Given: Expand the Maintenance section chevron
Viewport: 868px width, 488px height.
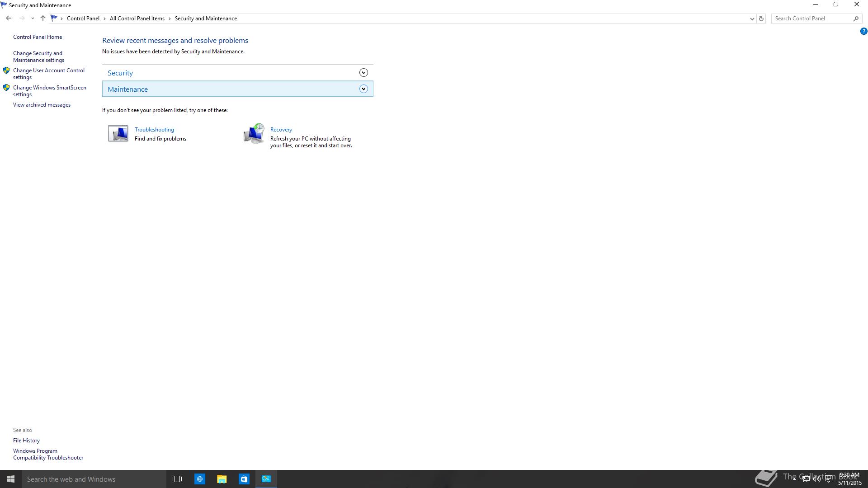Looking at the screenshot, I should [x=363, y=89].
